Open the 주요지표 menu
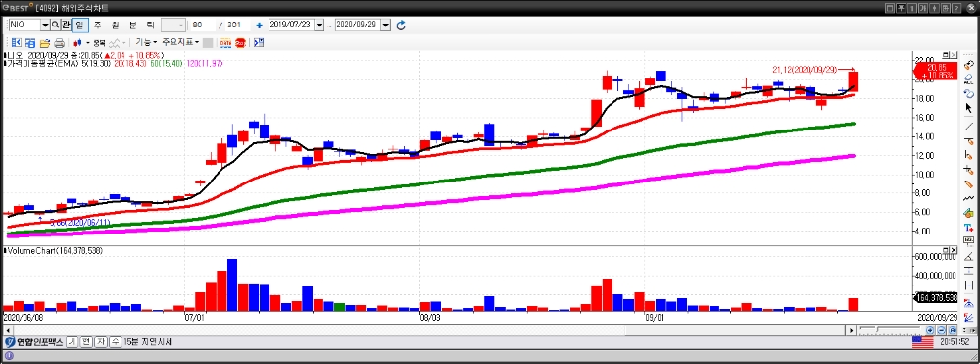 [180, 42]
